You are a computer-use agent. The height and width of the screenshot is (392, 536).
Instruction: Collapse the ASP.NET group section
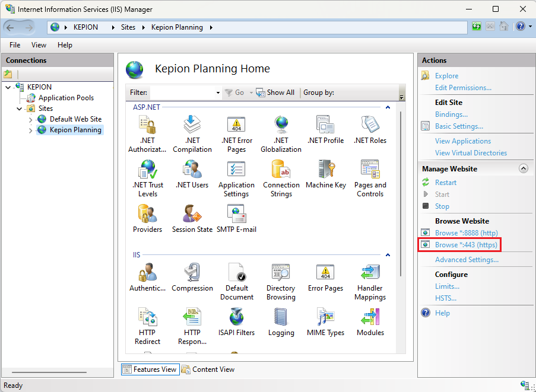point(388,107)
